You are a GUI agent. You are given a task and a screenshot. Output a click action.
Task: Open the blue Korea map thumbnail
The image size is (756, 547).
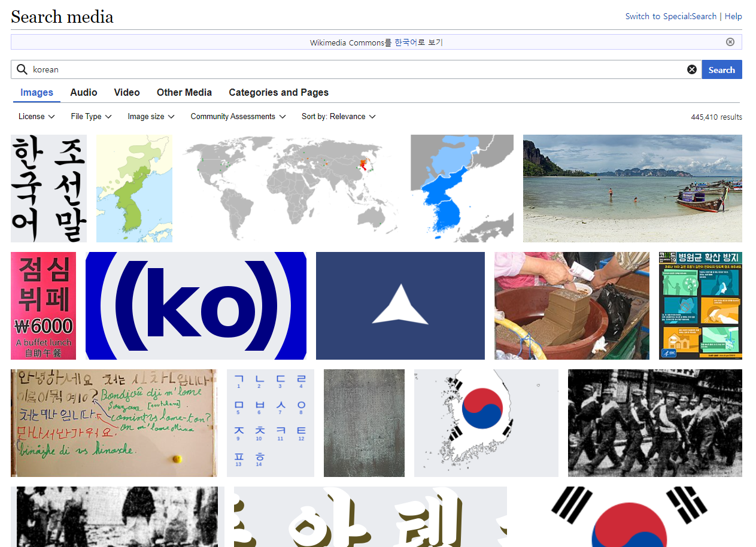coord(462,189)
